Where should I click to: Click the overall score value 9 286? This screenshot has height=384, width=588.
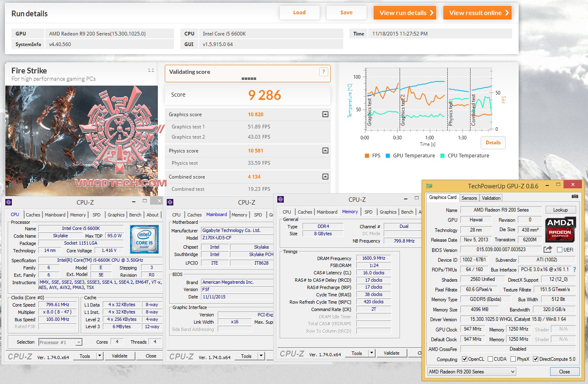[x=265, y=95]
